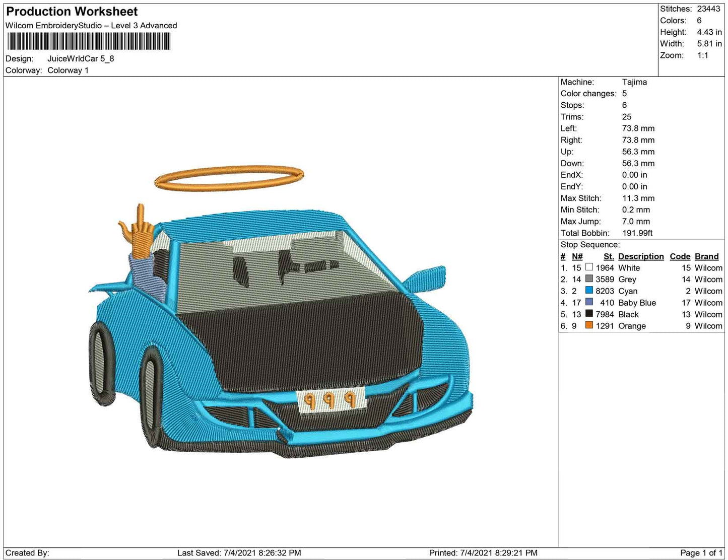The image size is (728, 560).
Task: Click stitch code '1291' in the stop sequence
Action: [605, 326]
